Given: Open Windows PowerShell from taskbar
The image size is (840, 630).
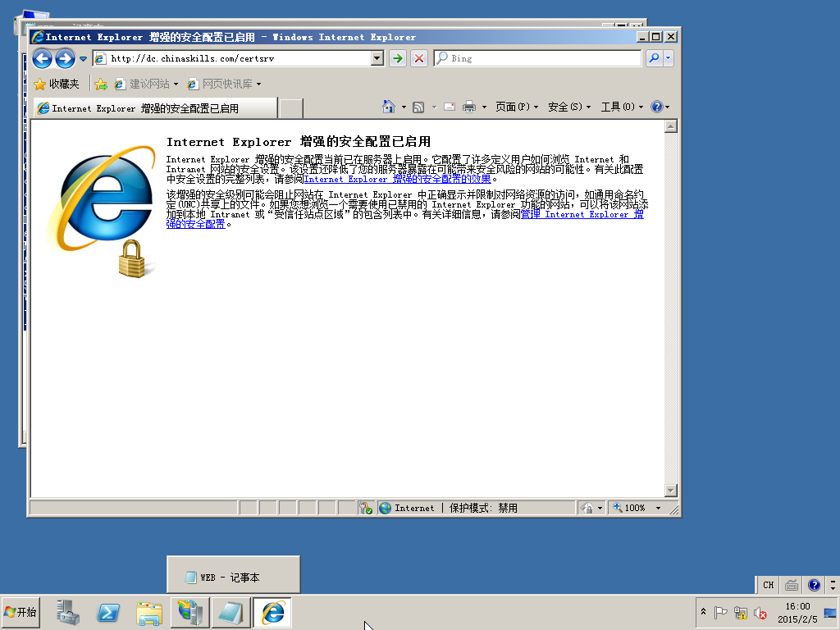Looking at the screenshot, I should [x=108, y=612].
